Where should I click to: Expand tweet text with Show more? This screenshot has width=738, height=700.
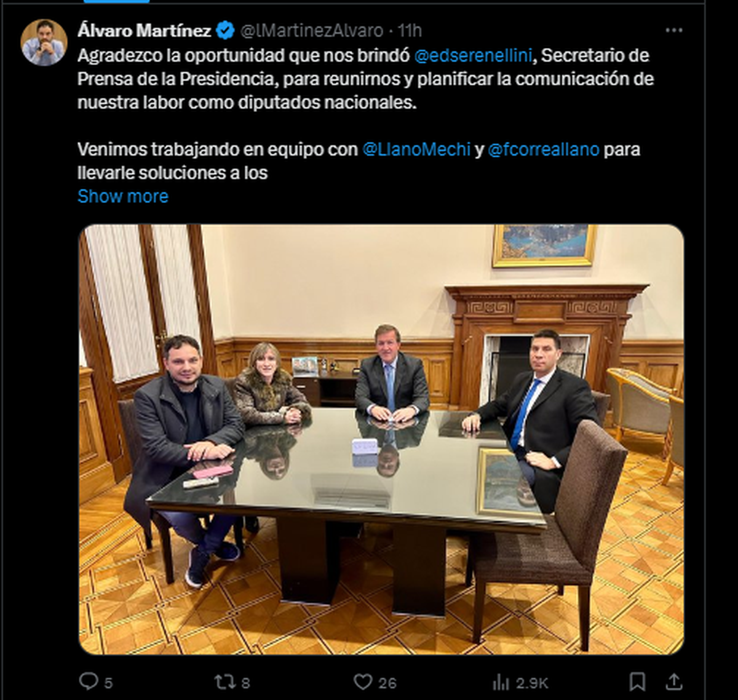coord(123,196)
